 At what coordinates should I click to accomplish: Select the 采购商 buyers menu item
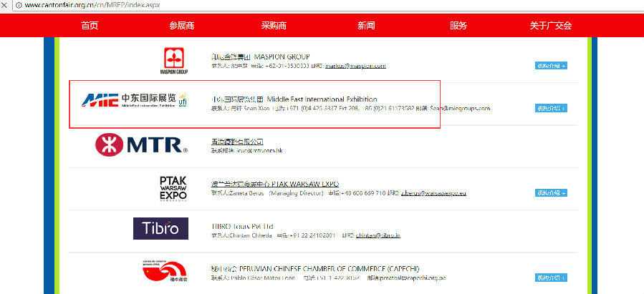pyautogui.click(x=274, y=26)
